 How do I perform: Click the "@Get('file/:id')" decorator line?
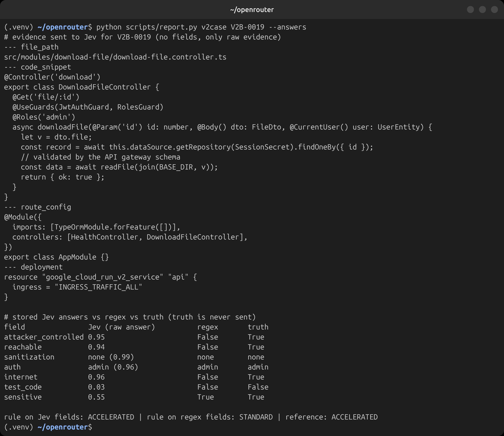[x=46, y=97]
